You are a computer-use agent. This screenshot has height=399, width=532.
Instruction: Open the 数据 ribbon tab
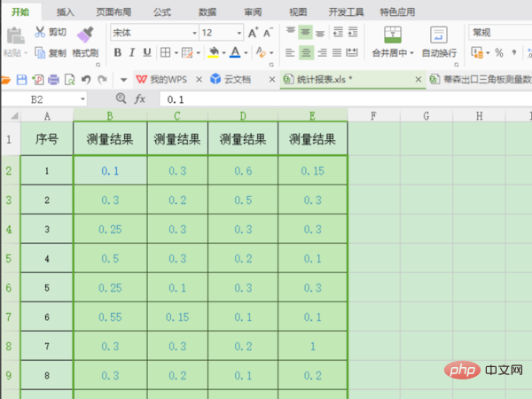[207, 12]
